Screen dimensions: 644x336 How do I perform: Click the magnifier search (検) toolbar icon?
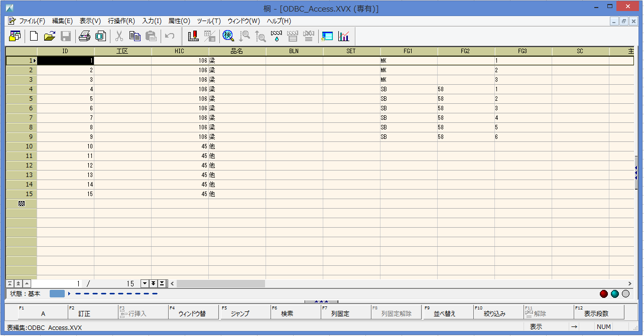click(228, 36)
